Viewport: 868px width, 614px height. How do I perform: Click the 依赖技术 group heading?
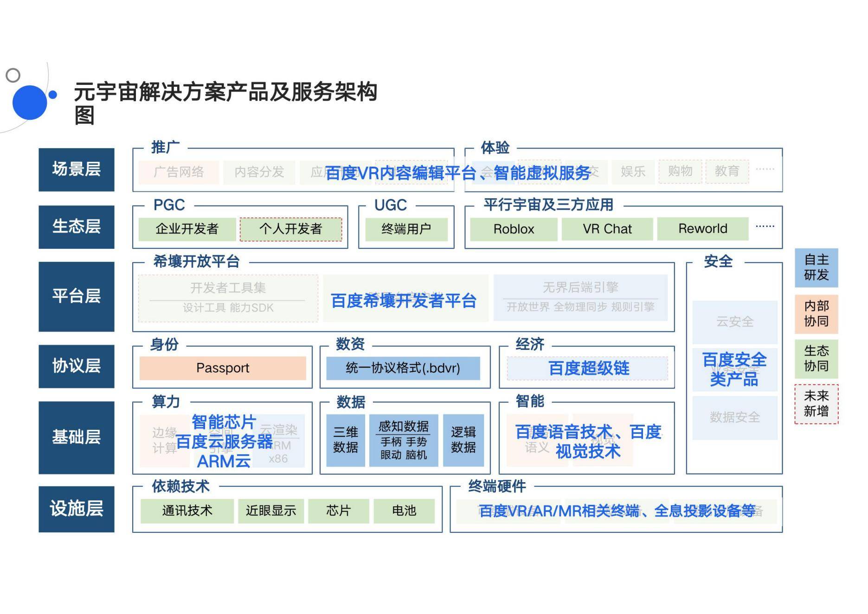tap(180, 486)
